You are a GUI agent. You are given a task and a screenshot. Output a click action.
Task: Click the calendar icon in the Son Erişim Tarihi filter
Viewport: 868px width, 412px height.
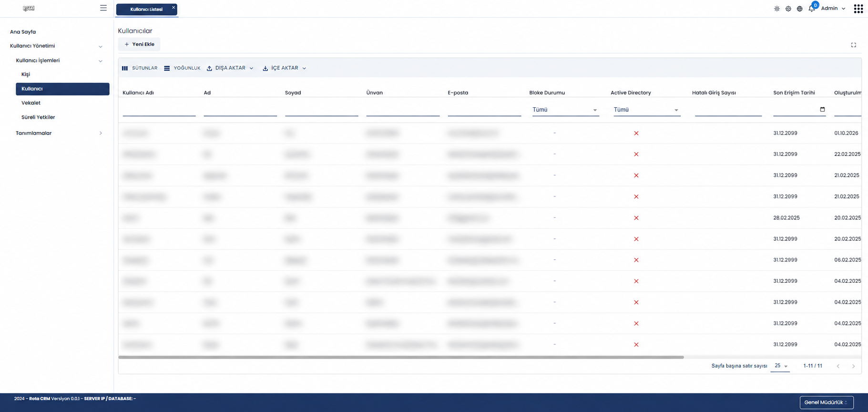click(822, 109)
